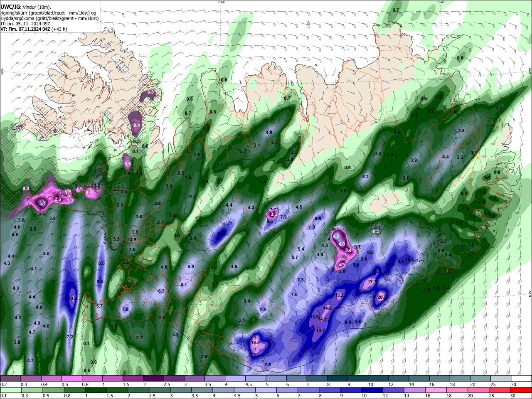Click the 7.2 value in the southwest sea
The width and height of the screenshot is (532, 399).
pyautogui.click(x=70, y=337)
